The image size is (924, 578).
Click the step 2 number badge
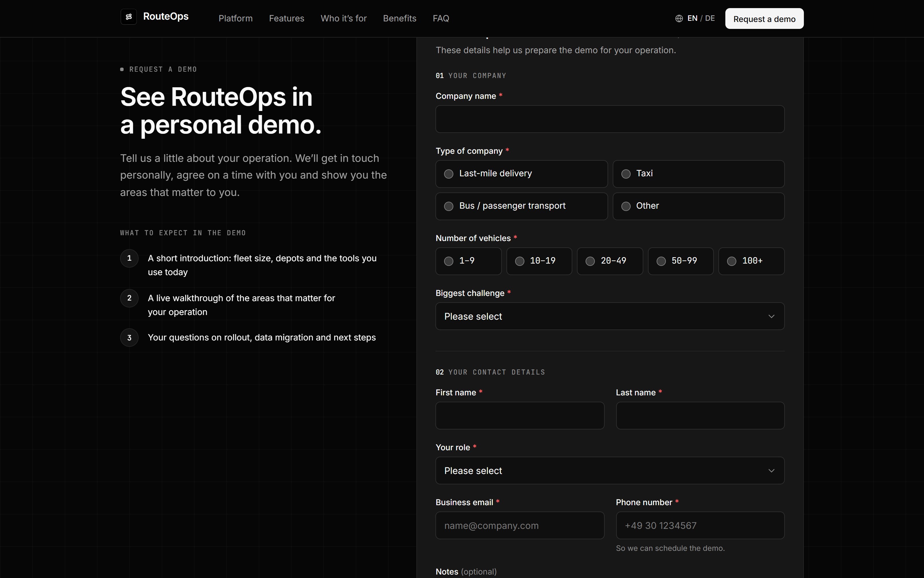[x=129, y=298]
